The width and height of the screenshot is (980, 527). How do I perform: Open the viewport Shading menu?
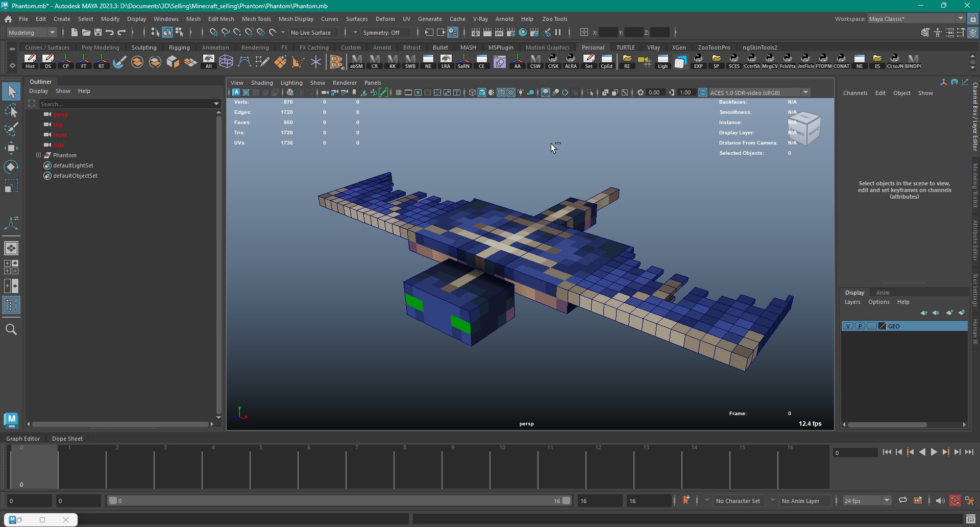[x=262, y=82]
